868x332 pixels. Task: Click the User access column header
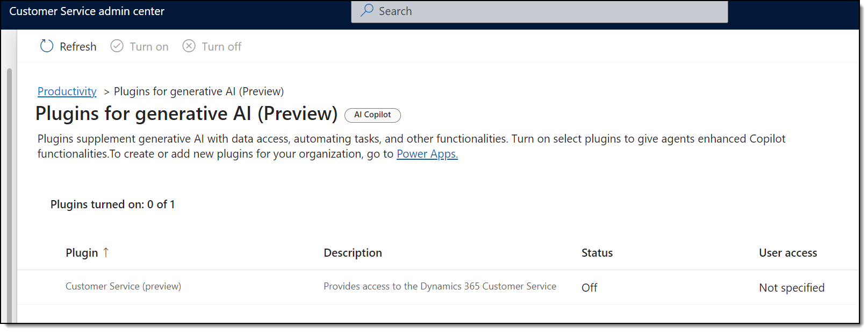pos(788,253)
